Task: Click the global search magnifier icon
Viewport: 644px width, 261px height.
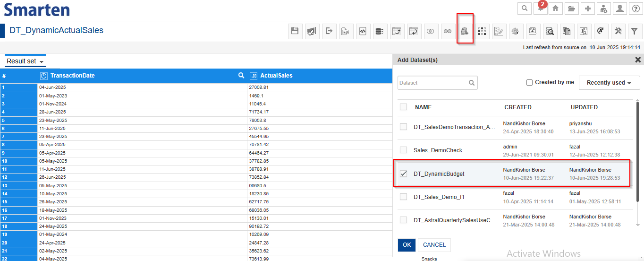Action: 524,8
